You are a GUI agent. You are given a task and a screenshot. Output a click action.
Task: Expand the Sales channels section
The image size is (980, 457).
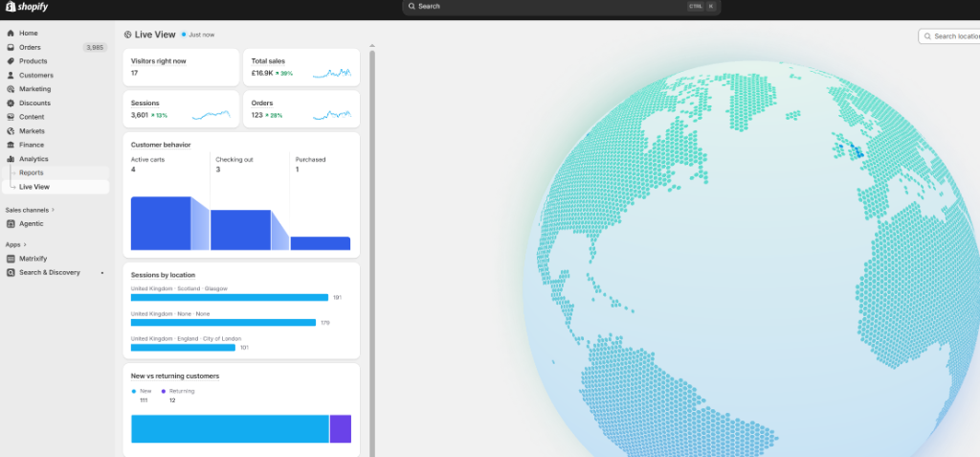click(30, 211)
